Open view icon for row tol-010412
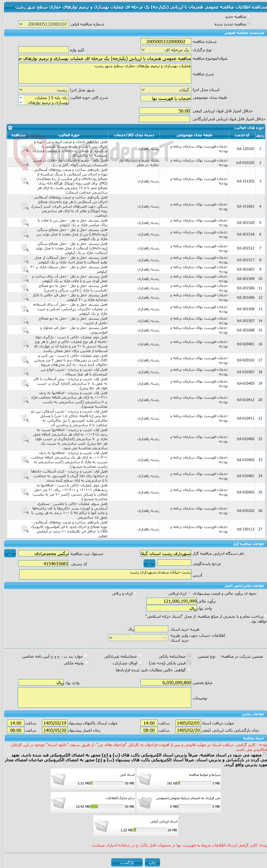 (x=24, y=400)
